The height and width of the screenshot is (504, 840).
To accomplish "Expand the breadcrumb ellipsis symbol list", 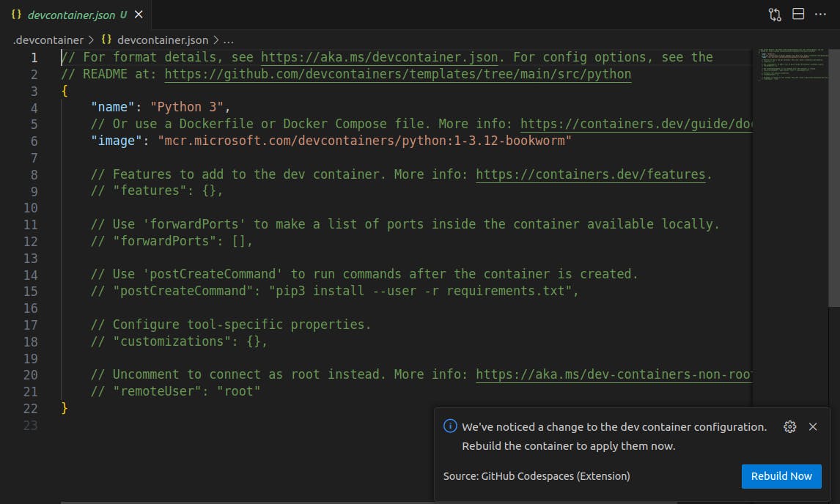I will pyautogui.click(x=228, y=40).
